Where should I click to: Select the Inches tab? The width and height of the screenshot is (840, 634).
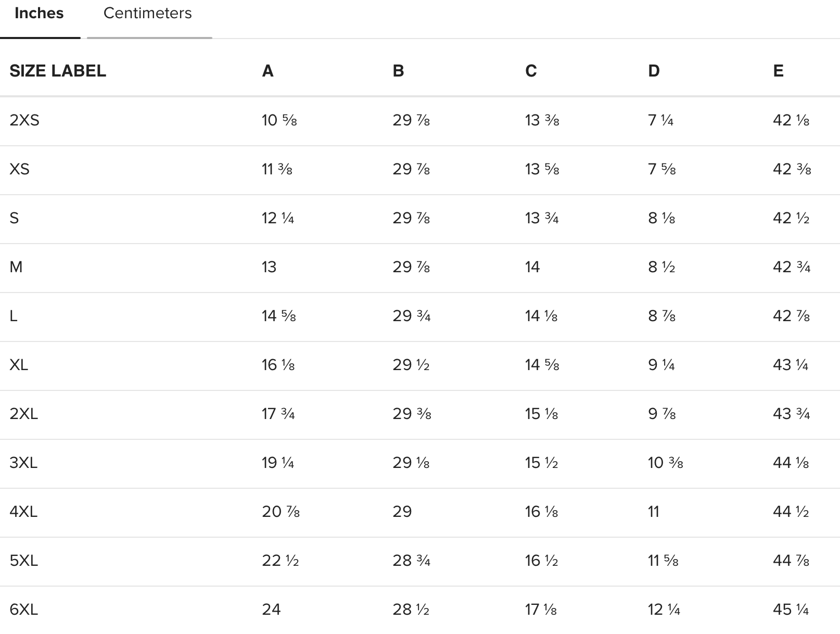[39, 14]
